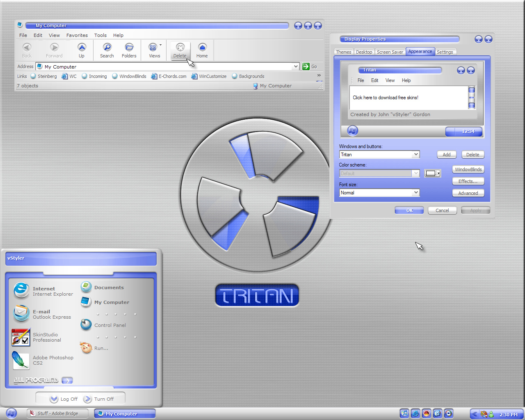525x420 pixels.
Task: Expand hidden system tray icons arrow
Action: (475, 414)
